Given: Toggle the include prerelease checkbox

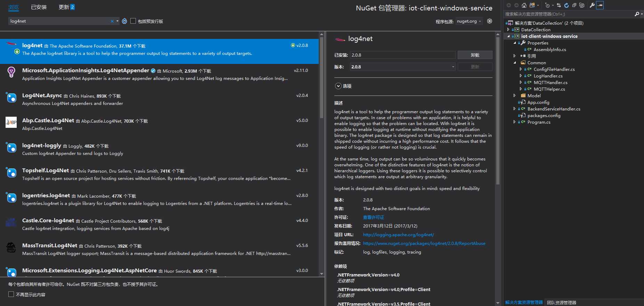Looking at the screenshot, I should [133, 21].
